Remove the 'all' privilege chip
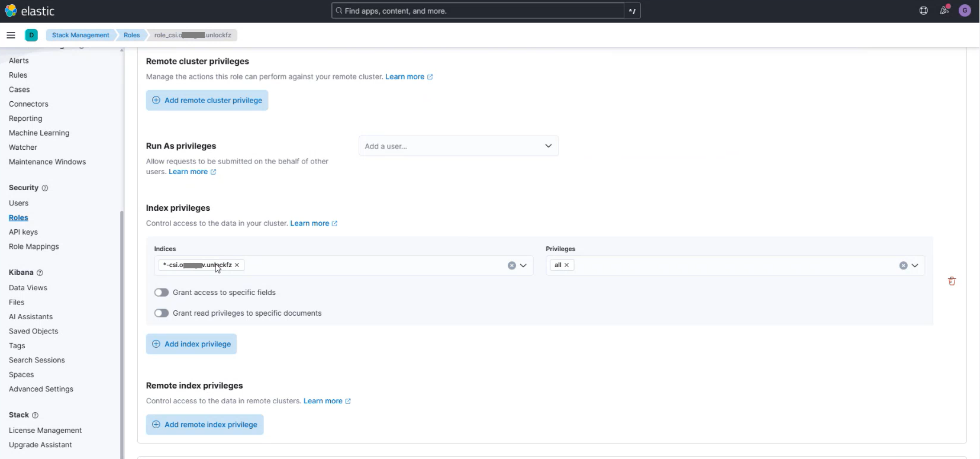980x459 pixels. tap(566, 265)
